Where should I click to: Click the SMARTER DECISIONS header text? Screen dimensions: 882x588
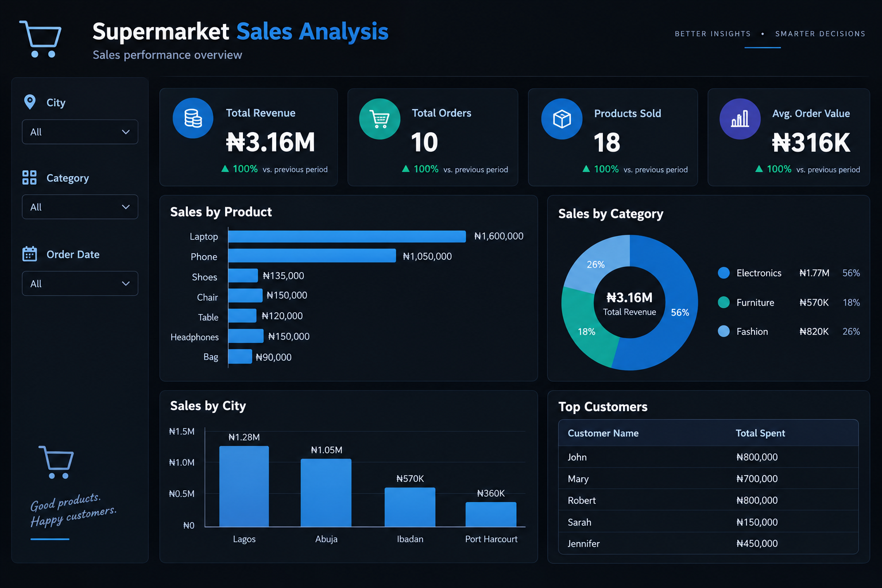tap(820, 34)
